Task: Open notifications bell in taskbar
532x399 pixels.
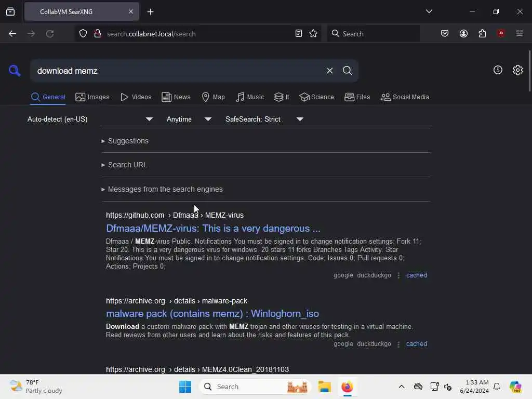Action: 497,387
